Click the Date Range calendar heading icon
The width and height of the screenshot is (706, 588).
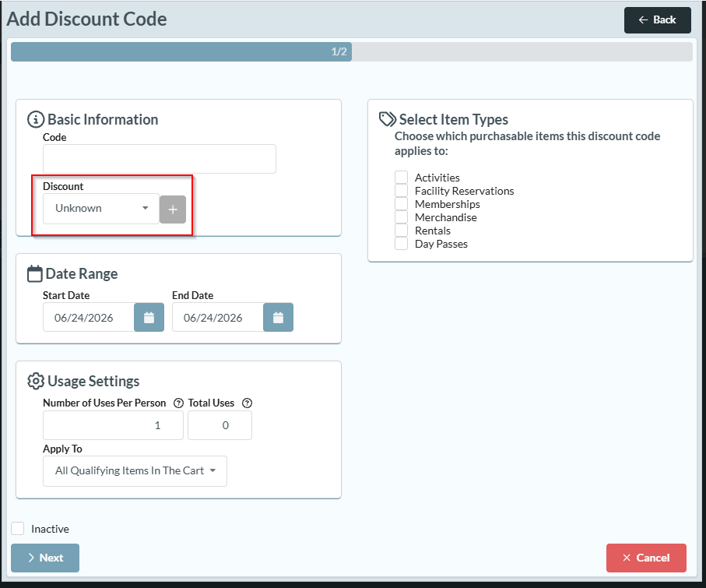pyautogui.click(x=35, y=273)
